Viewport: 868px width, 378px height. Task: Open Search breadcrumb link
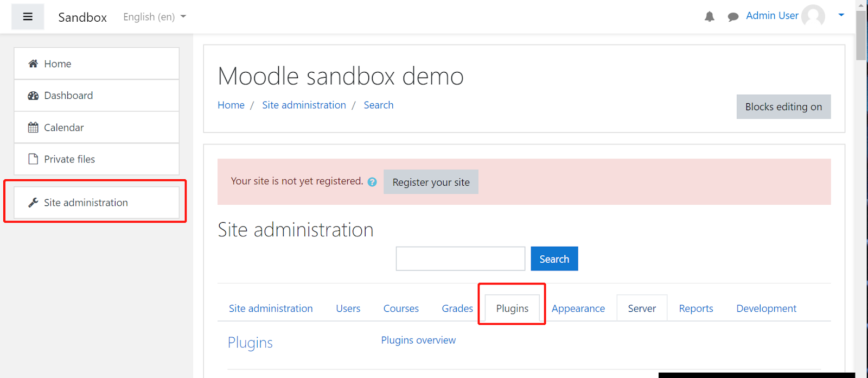coord(379,105)
